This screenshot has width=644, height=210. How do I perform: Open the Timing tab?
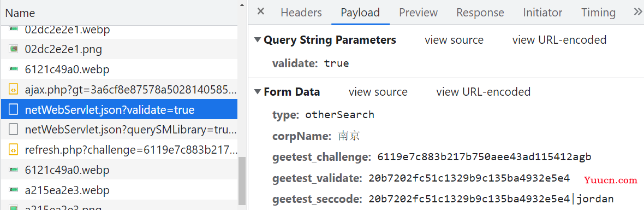click(x=598, y=13)
